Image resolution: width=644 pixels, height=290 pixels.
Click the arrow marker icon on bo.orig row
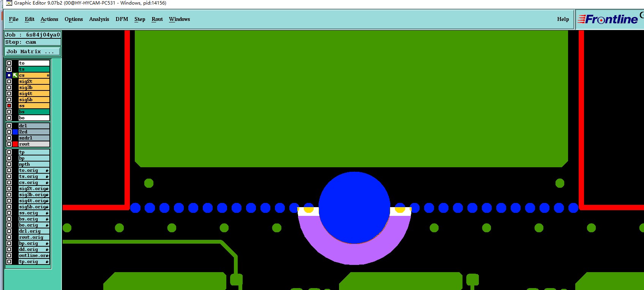(x=47, y=225)
